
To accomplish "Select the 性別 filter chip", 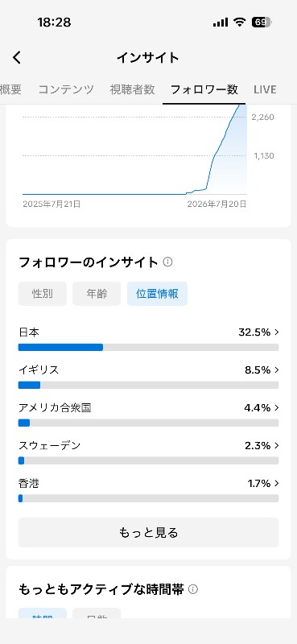I will [x=43, y=294].
